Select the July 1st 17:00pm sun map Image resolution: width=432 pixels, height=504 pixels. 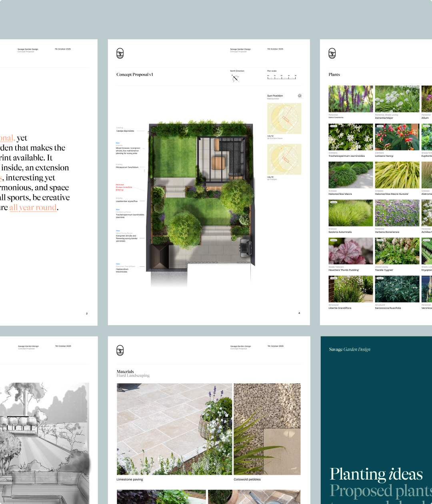pyautogui.click(x=284, y=159)
